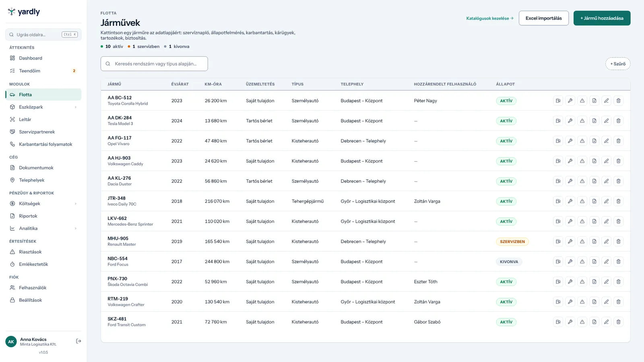Click the fuel pump icon for AA BC-512
This screenshot has width=644, height=362.
point(558,101)
